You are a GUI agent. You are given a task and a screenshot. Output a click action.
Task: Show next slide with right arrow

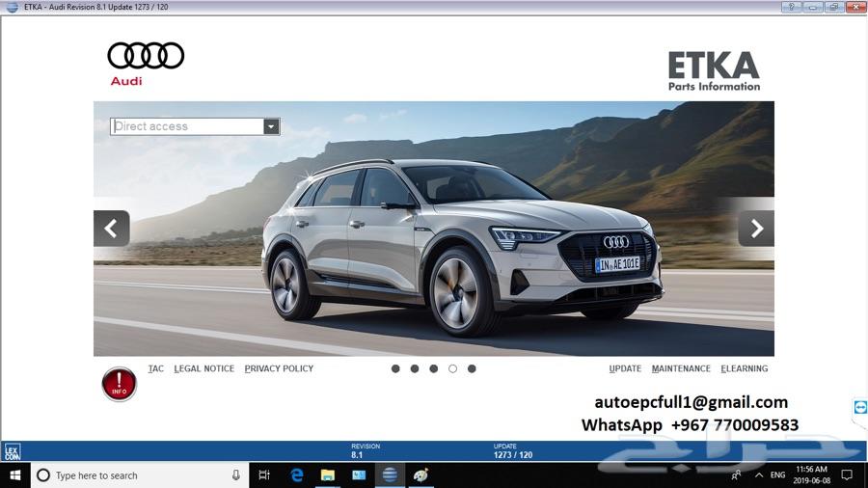point(756,228)
